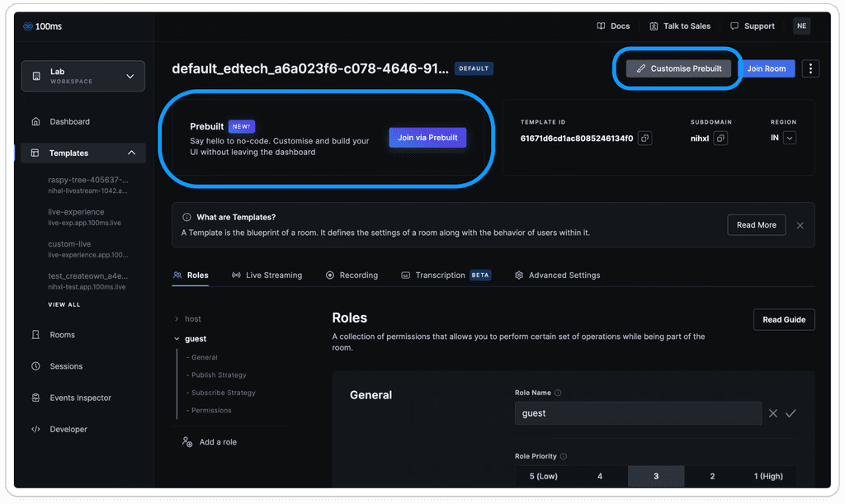This screenshot has height=504, width=845.
Task: Open the IN region dropdown
Action: (x=790, y=139)
